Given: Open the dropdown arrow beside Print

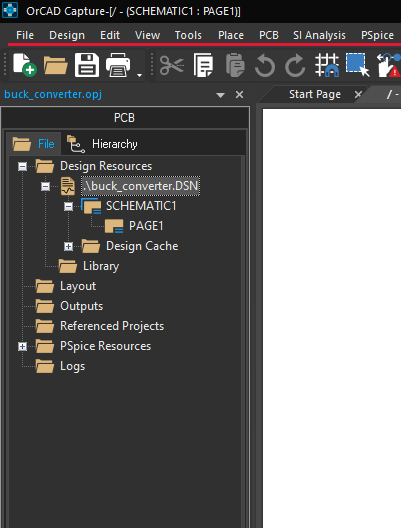Looking at the screenshot, I should tap(139, 75).
